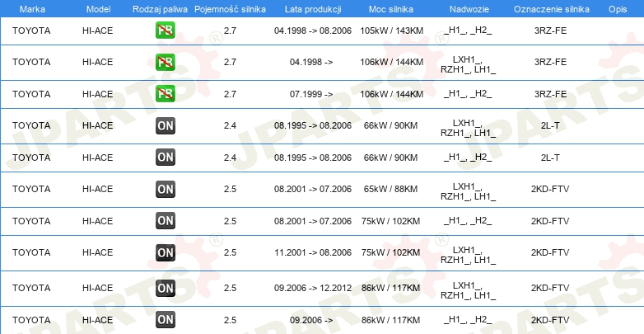
Task: Click the Rodzaj paliwa column header
Action: (x=161, y=9)
